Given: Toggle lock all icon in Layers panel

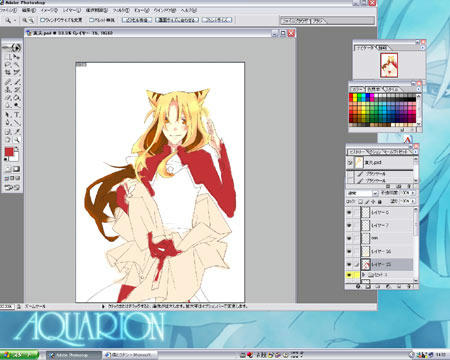Looking at the screenshot, I should click(x=380, y=202).
